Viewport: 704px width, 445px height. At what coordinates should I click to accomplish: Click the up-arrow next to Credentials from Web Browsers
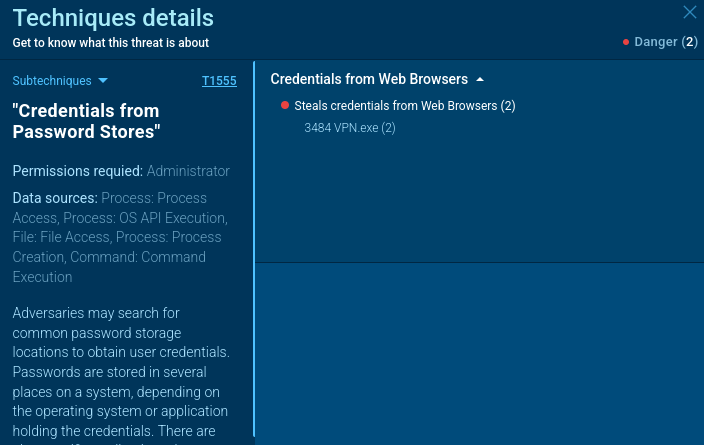coord(480,79)
